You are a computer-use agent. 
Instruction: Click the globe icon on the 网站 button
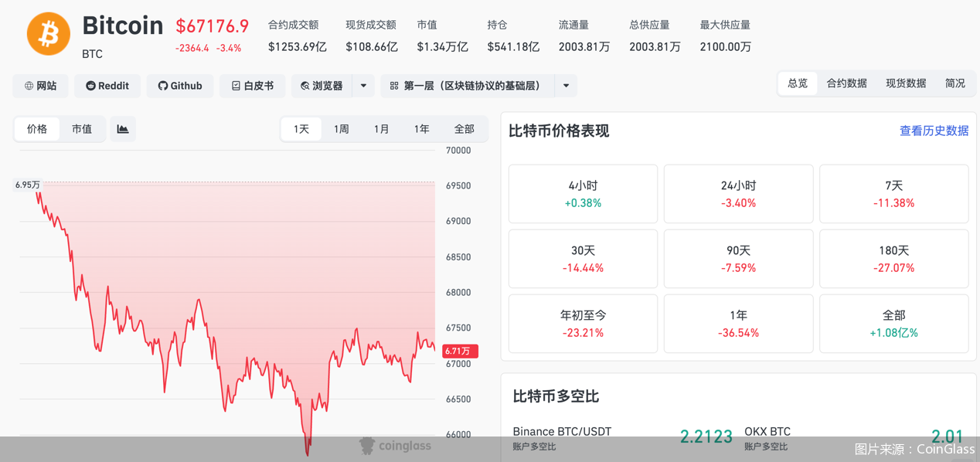point(29,86)
